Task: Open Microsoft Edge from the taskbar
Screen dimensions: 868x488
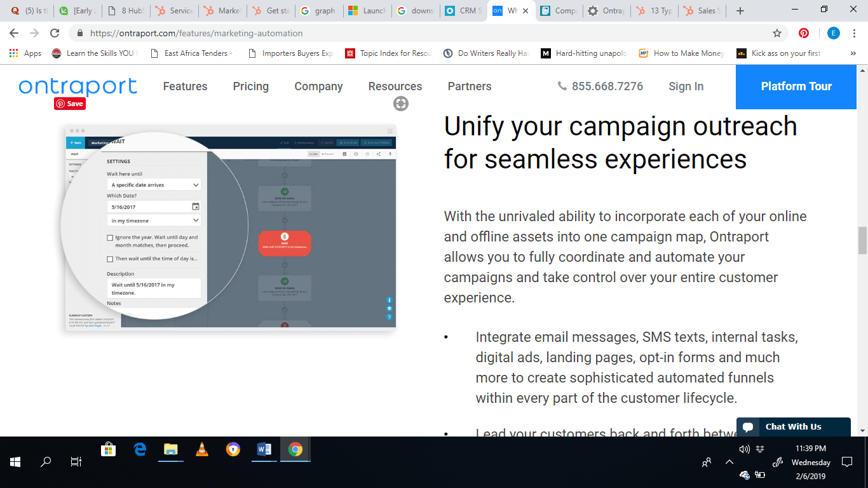Action: coord(140,449)
